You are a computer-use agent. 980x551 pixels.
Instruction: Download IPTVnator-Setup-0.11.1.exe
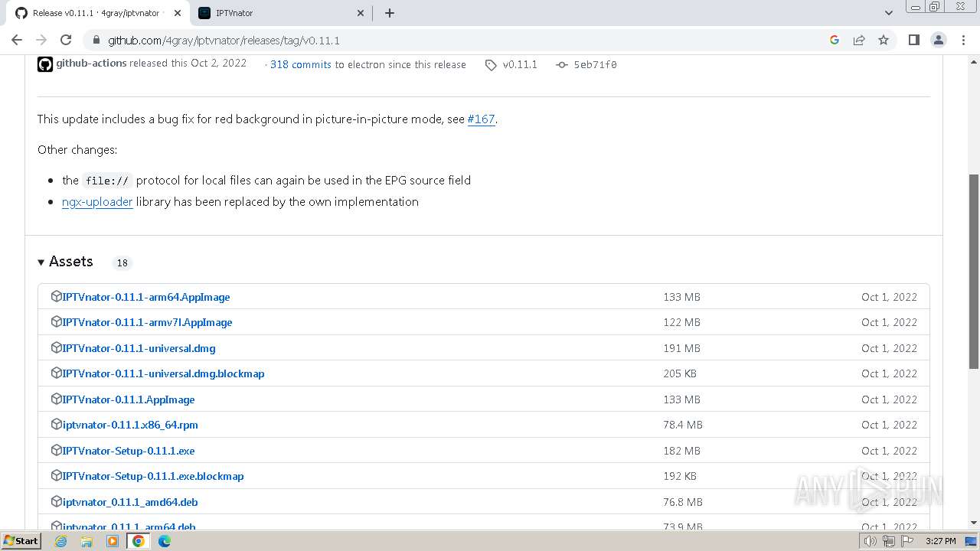click(129, 451)
